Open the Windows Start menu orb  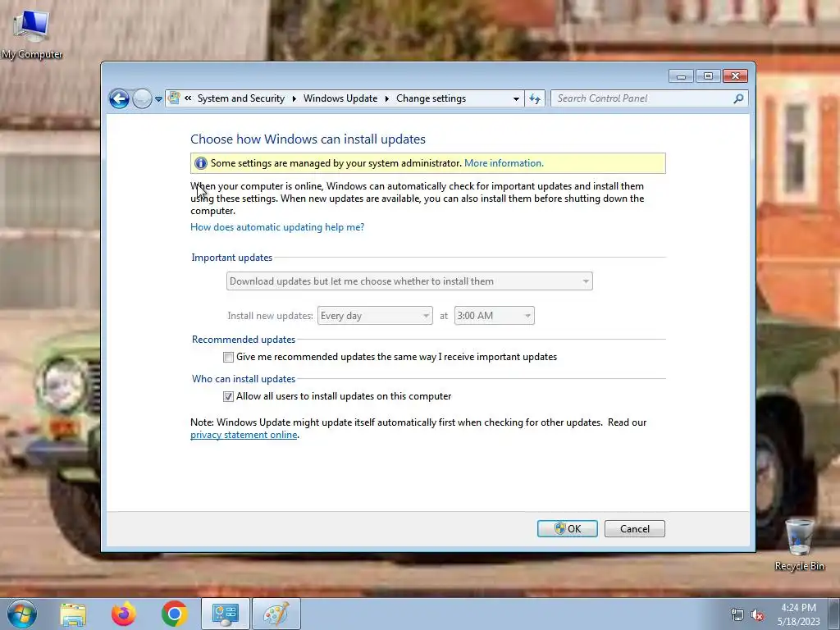(22, 614)
